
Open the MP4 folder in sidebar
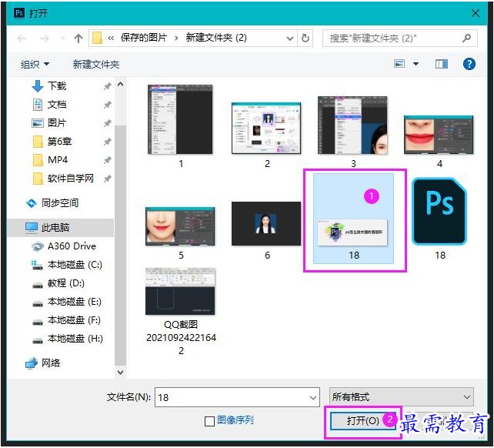pyautogui.click(x=58, y=160)
